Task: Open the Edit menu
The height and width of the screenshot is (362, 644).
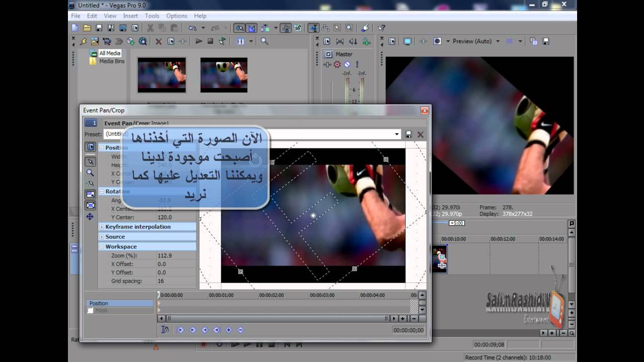Action: (92, 16)
